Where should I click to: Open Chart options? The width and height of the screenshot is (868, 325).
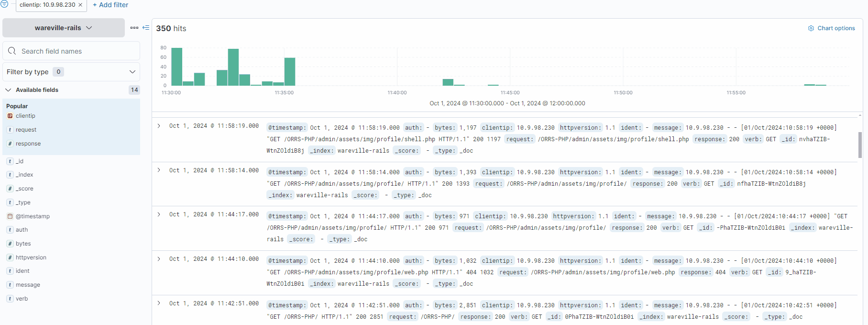coord(831,28)
